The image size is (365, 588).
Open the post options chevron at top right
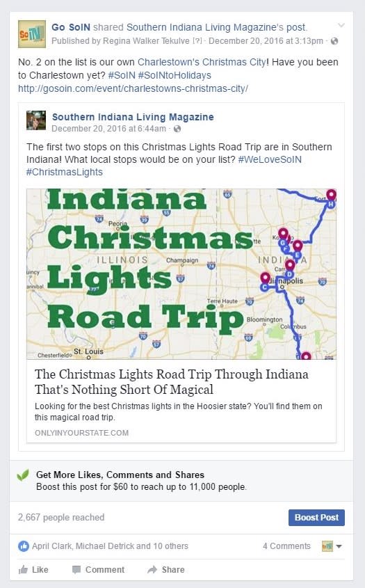tap(341, 26)
